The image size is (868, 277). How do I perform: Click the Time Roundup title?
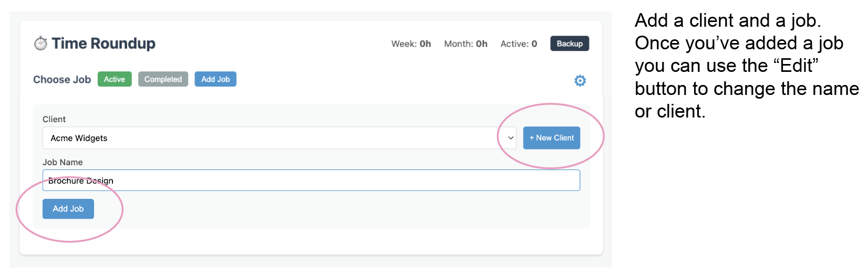click(104, 44)
